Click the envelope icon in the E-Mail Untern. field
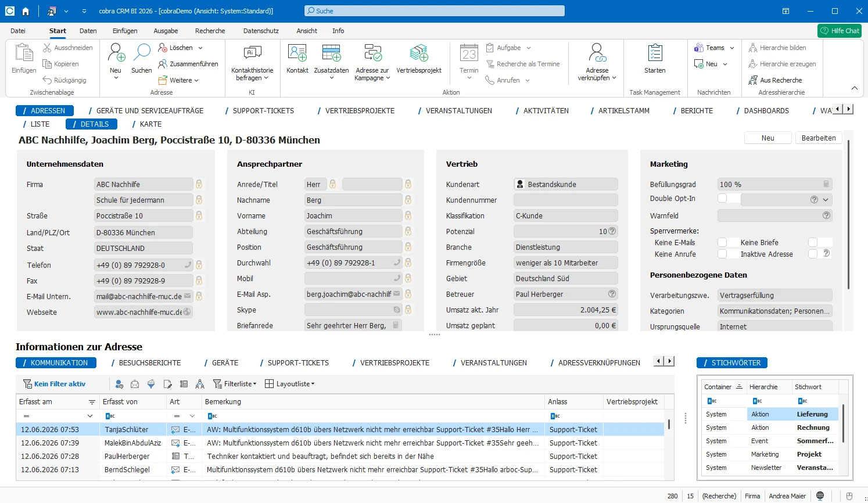Image resolution: width=868 pixels, height=503 pixels. pyautogui.click(x=188, y=296)
